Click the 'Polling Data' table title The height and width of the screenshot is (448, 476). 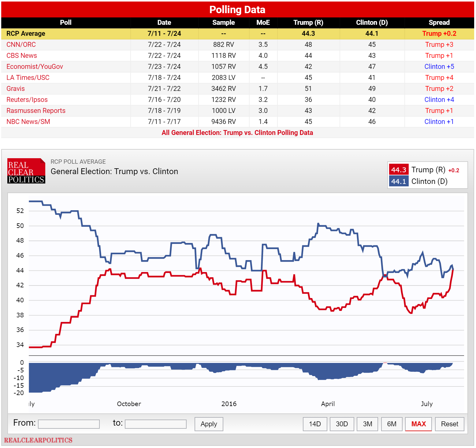237,10
